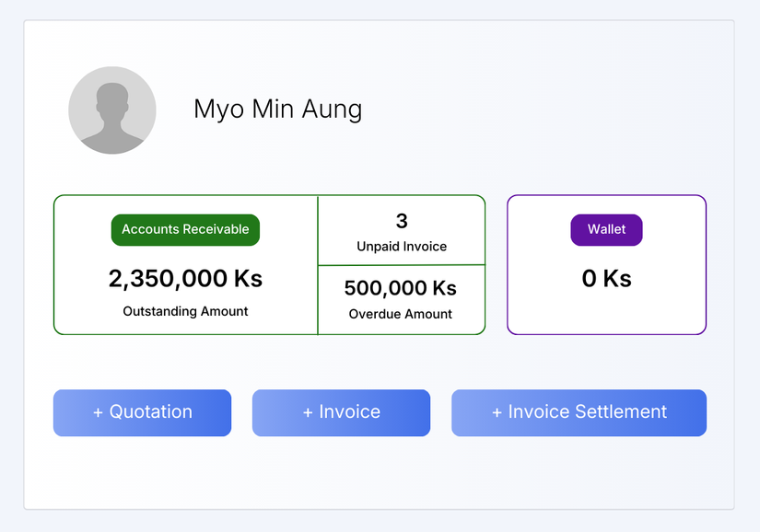Click the customer name Myo Min Aung
This screenshot has width=760, height=532.
click(x=277, y=110)
